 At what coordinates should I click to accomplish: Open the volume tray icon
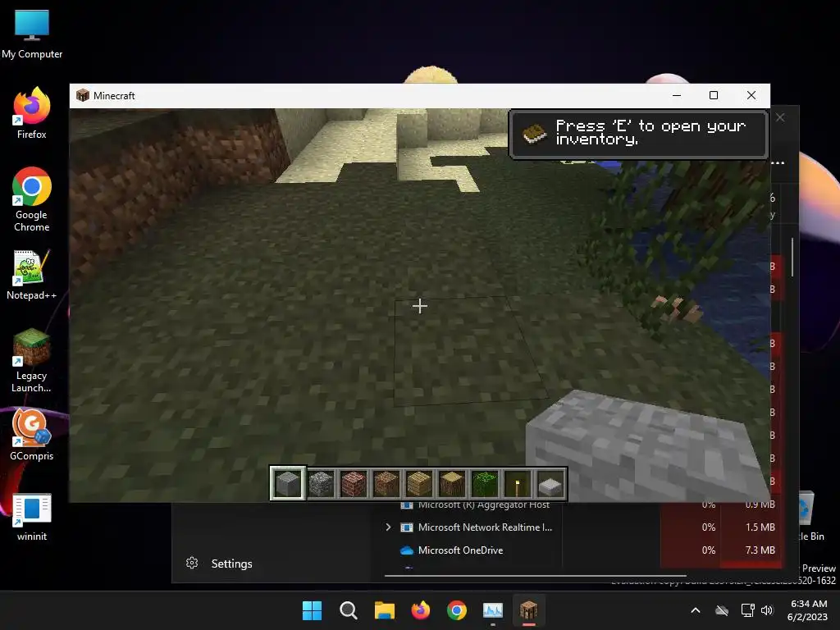[x=767, y=610]
